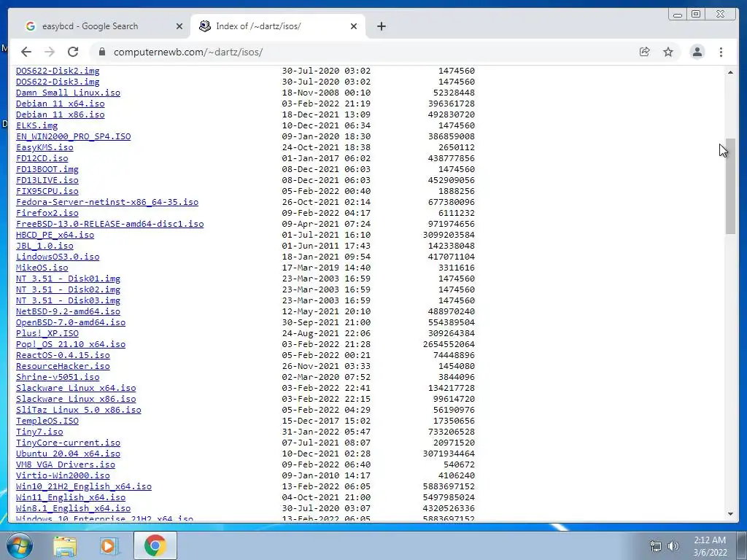Download Win11_English_x64.iso

pyautogui.click(x=71, y=498)
